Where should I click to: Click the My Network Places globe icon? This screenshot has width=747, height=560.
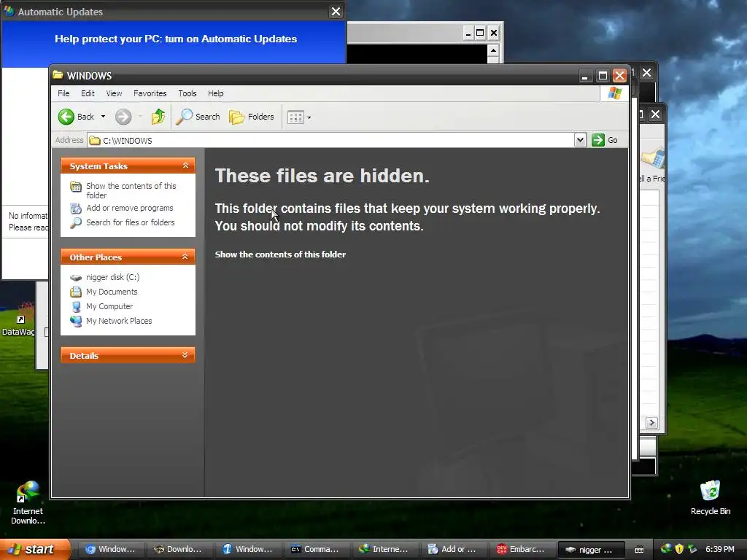coord(76,321)
